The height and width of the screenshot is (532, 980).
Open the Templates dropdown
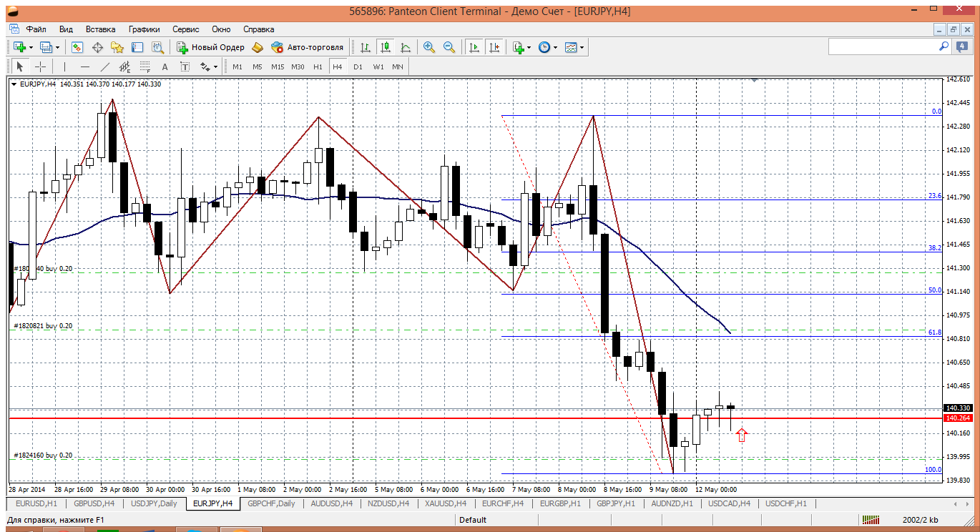coord(574,47)
